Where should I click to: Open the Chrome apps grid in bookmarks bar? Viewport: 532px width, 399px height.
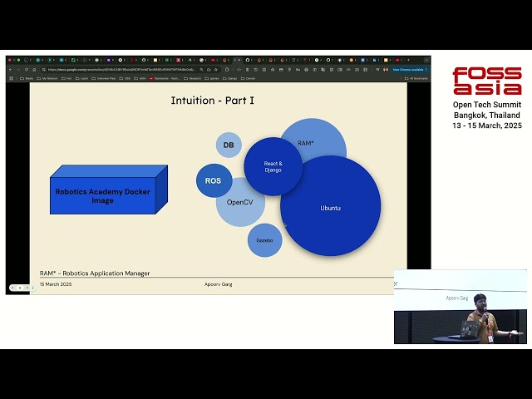coord(11,78)
